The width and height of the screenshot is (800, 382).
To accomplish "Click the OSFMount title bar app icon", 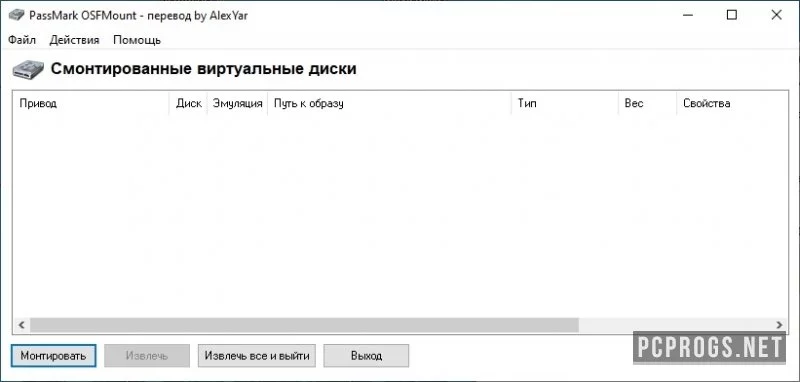I will coord(16,15).
